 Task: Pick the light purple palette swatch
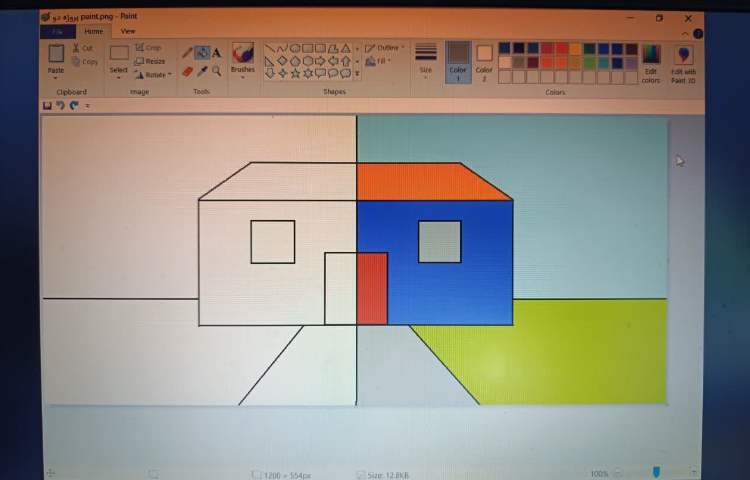(631, 63)
